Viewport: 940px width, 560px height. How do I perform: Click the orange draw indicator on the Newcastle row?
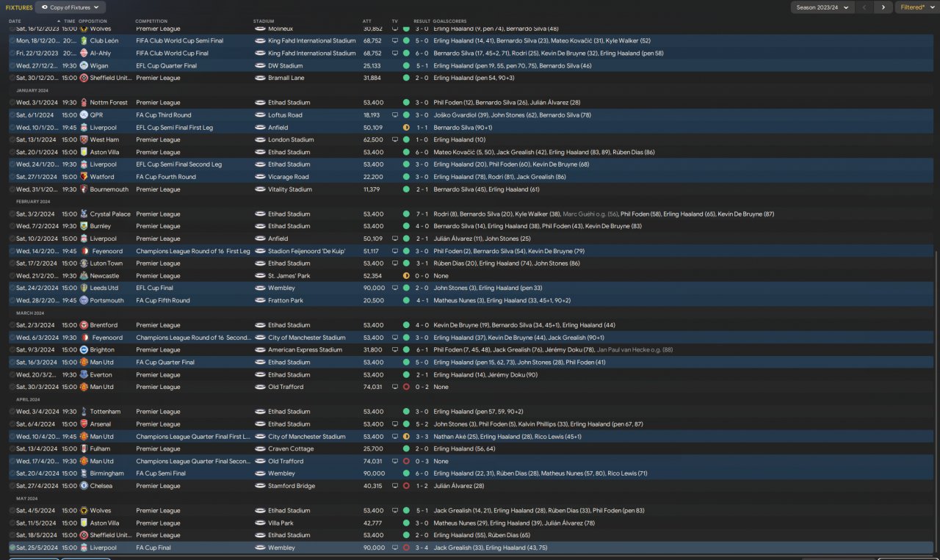pyautogui.click(x=406, y=276)
